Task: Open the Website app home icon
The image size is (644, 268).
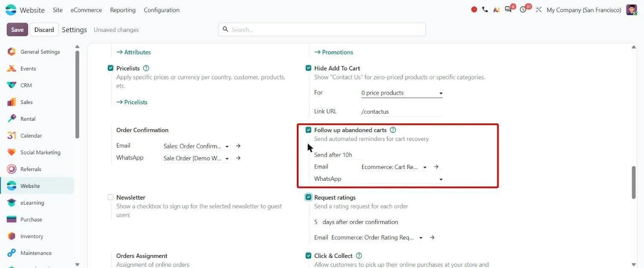Action: pos(11,10)
